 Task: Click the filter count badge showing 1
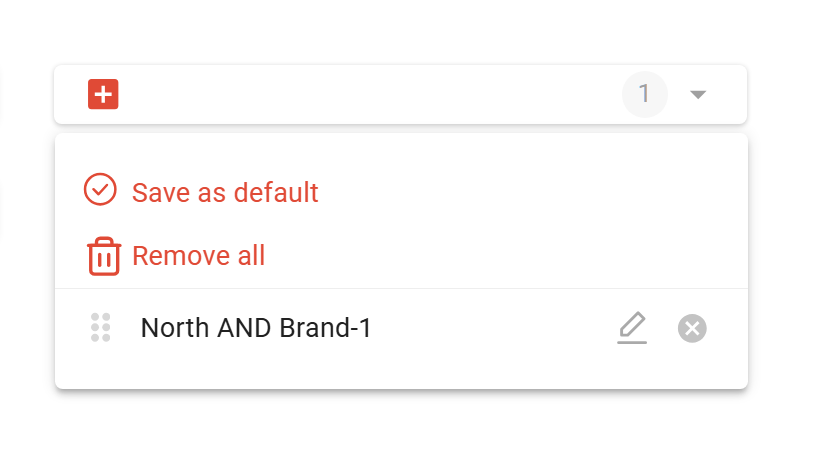pos(645,94)
